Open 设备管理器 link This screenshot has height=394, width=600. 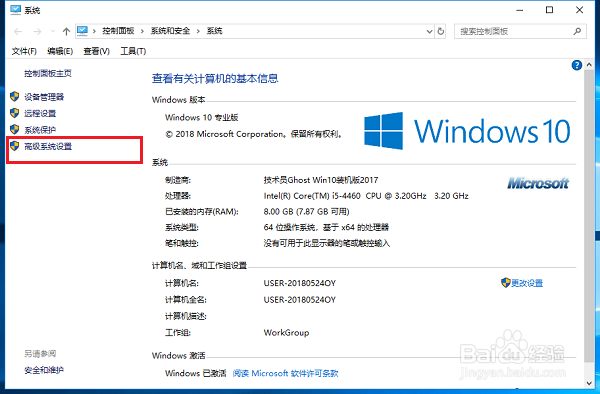point(44,97)
